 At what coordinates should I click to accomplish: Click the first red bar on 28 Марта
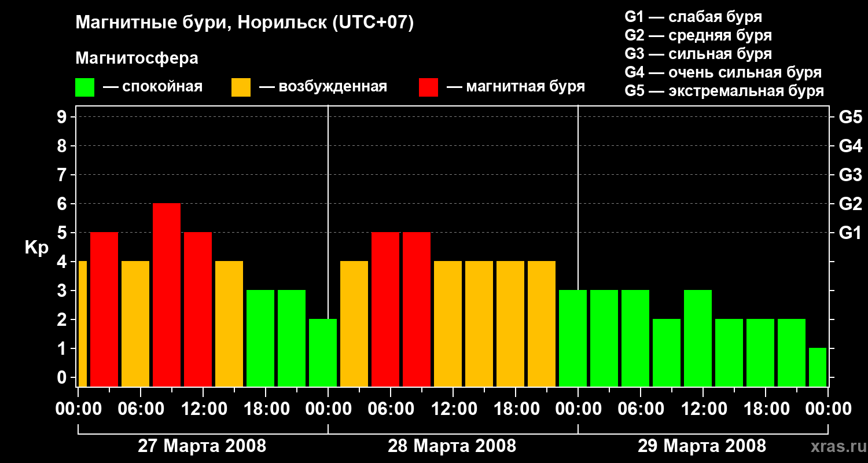(x=385, y=309)
